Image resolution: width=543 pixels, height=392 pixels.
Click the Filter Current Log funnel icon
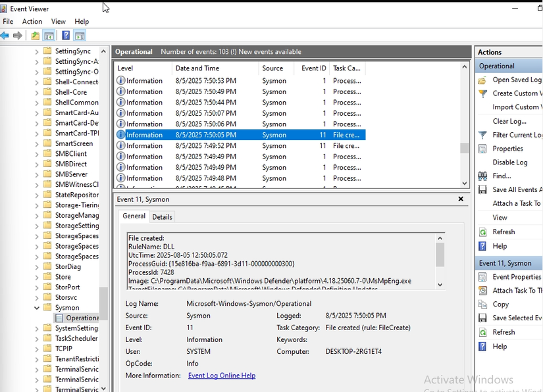(482, 135)
